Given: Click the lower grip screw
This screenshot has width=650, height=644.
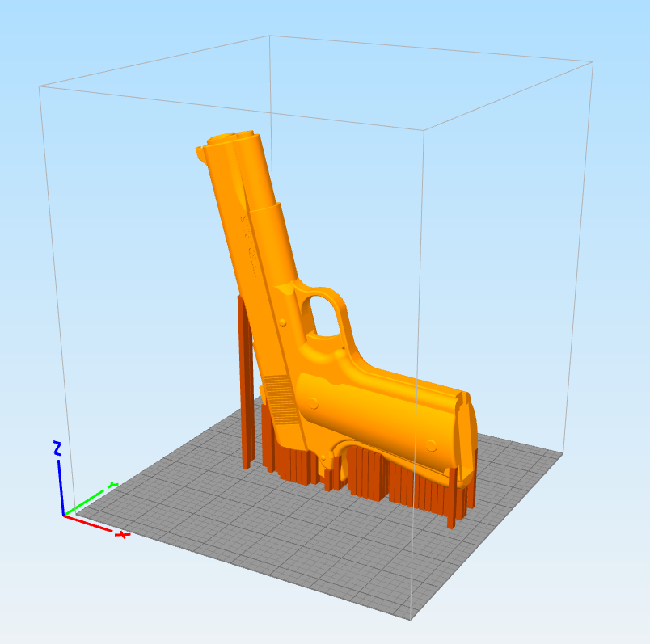Looking at the screenshot, I should pyautogui.click(x=431, y=446).
